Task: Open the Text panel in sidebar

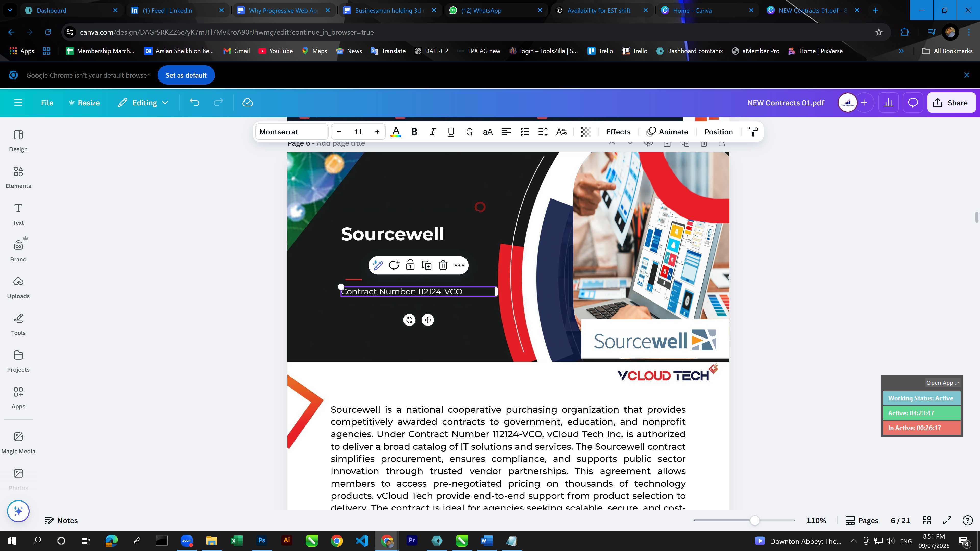Action: pos(18,215)
